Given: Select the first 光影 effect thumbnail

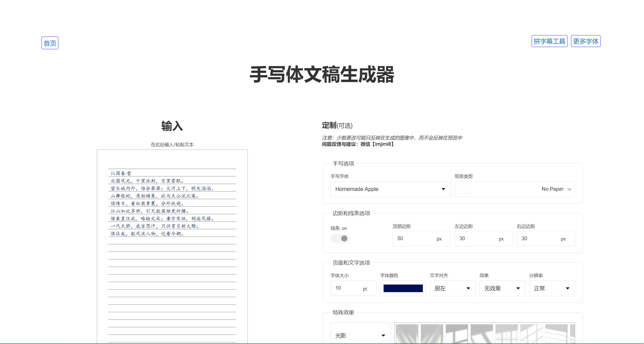Looking at the screenshot, I should [407, 334].
